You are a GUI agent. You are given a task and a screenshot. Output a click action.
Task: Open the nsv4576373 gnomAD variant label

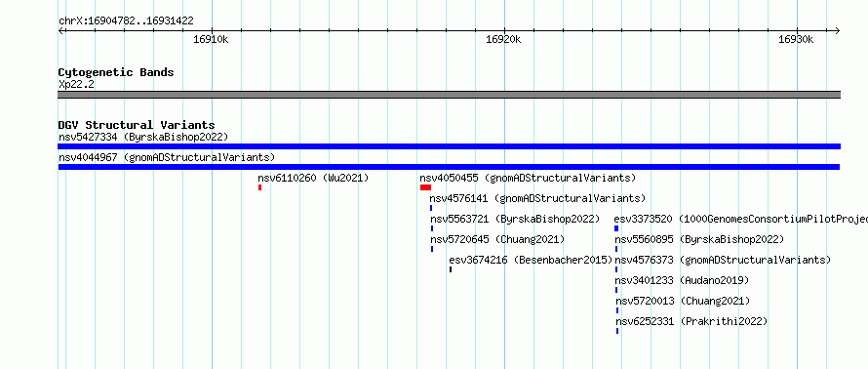(723, 260)
